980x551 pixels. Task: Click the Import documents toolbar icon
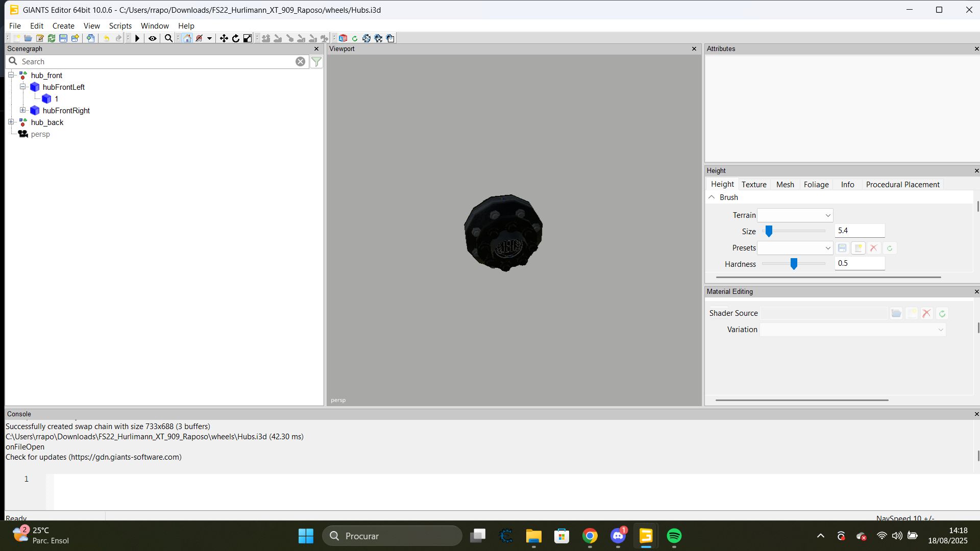coord(90,38)
